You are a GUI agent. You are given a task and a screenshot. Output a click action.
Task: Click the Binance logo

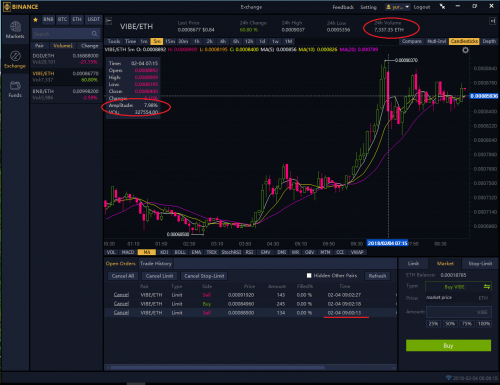click(21, 7)
